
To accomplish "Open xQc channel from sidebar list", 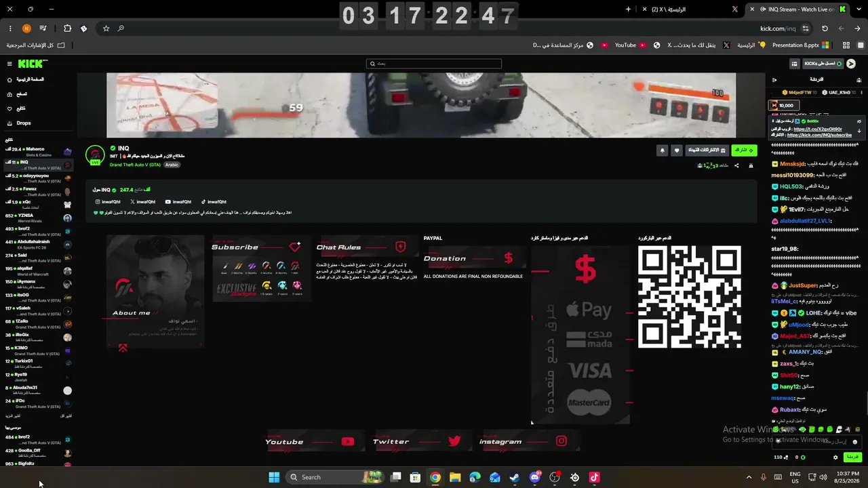I will (x=38, y=204).
